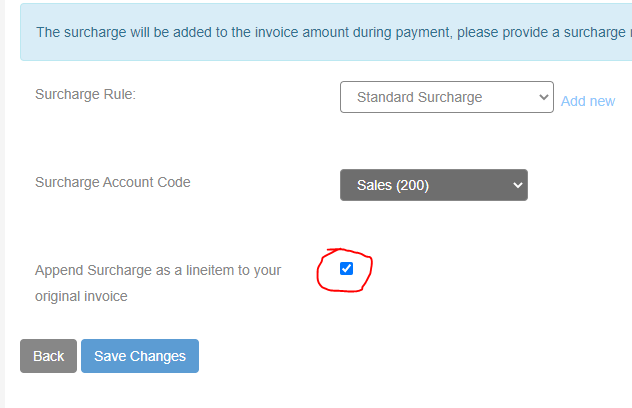This screenshot has height=408, width=632.
Task: Expand the surcharge rule options list
Action: 447,97
